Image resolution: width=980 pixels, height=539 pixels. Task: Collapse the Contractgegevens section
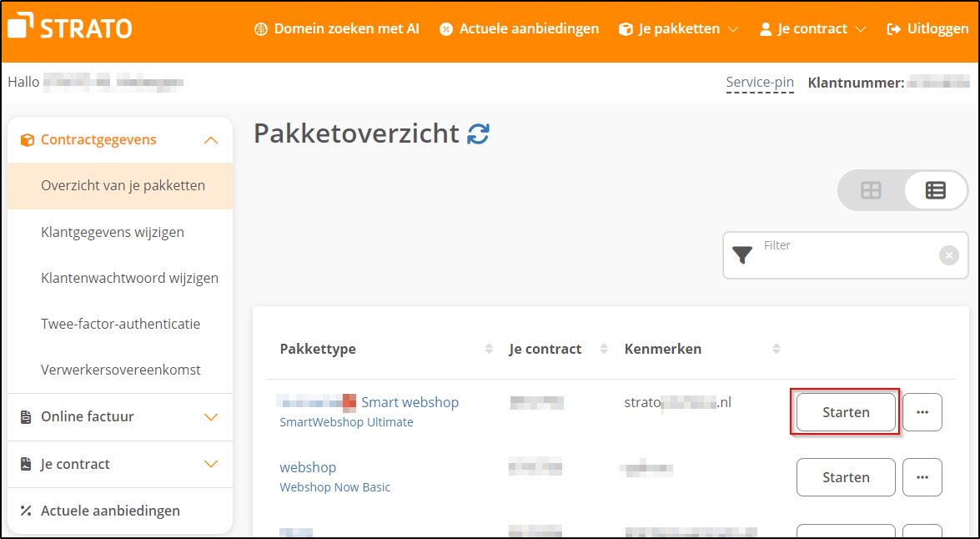point(211,139)
